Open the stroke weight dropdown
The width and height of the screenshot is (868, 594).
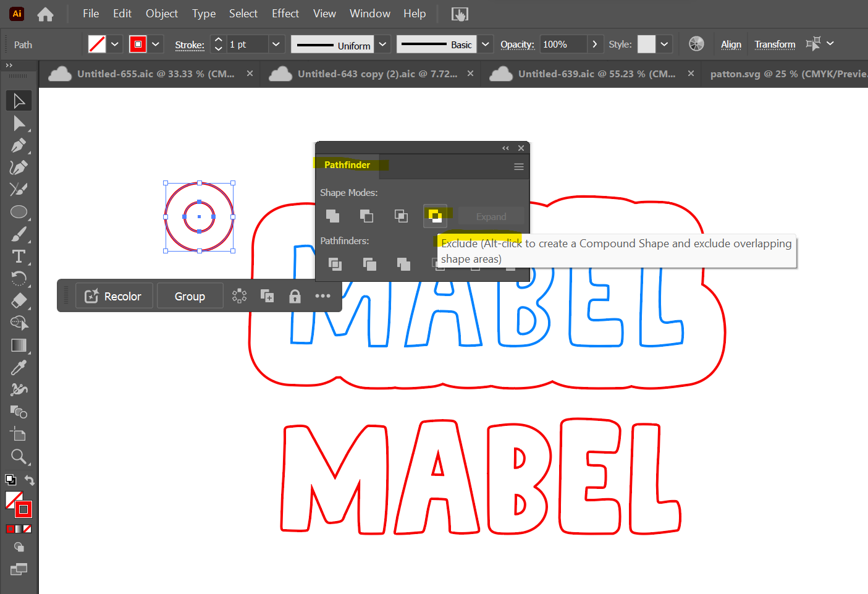tap(276, 45)
